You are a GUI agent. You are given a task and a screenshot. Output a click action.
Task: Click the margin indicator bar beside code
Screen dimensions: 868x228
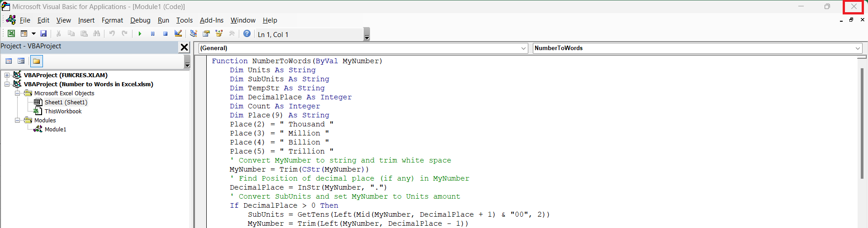[x=201, y=142]
